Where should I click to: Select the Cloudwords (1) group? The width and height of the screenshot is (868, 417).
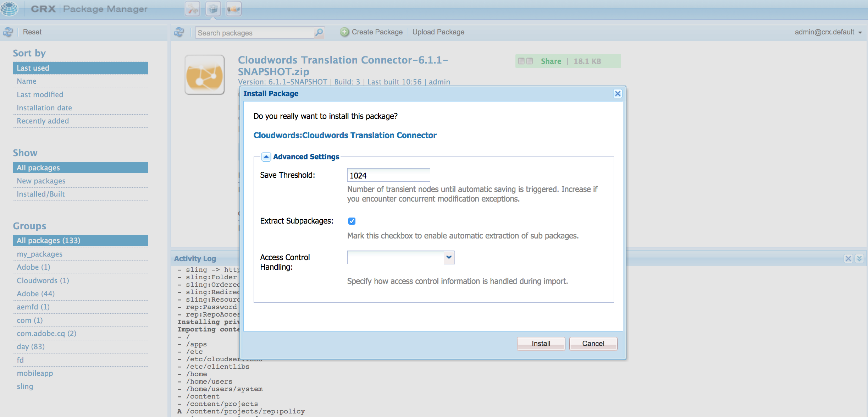[x=43, y=281]
